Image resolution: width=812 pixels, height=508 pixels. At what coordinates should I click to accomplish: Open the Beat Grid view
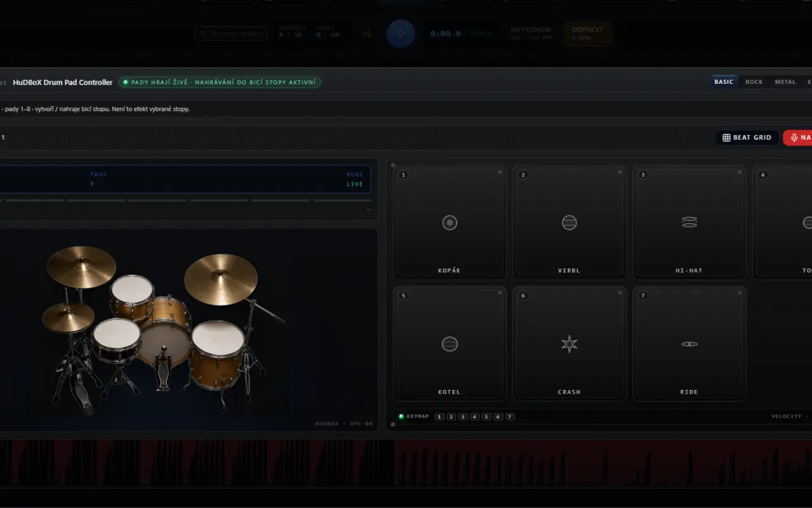tap(747, 138)
